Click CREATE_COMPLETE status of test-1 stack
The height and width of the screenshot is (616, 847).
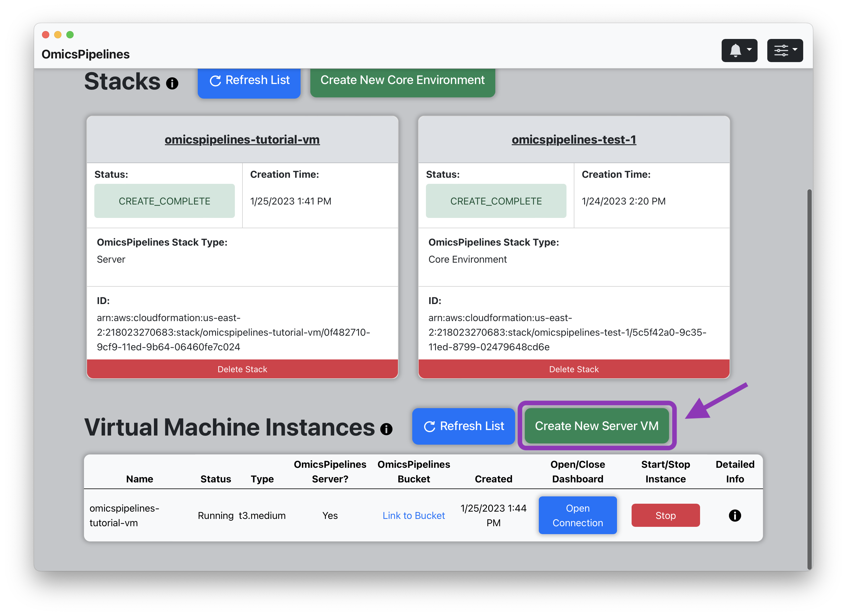[496, 201]
